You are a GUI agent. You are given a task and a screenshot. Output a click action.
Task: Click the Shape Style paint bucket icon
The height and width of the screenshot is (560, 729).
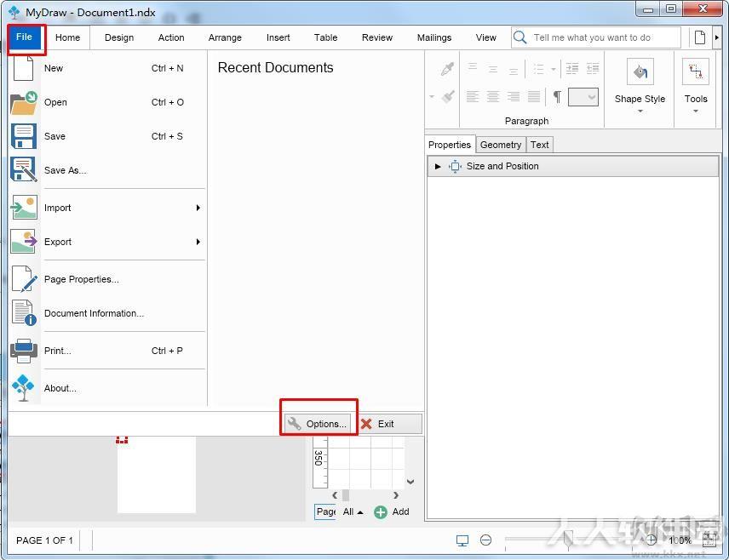tap(640, 72)
